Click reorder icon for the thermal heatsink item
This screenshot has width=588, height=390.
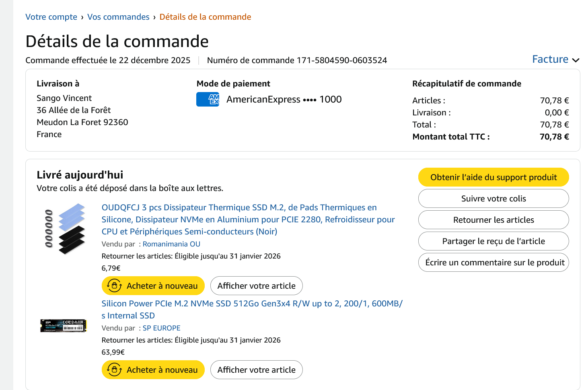[x=115, y=286]
